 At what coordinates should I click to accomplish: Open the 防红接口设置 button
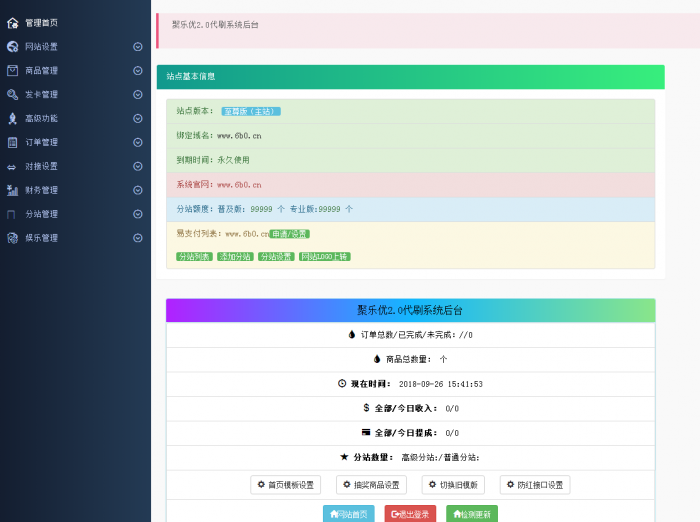535,485
